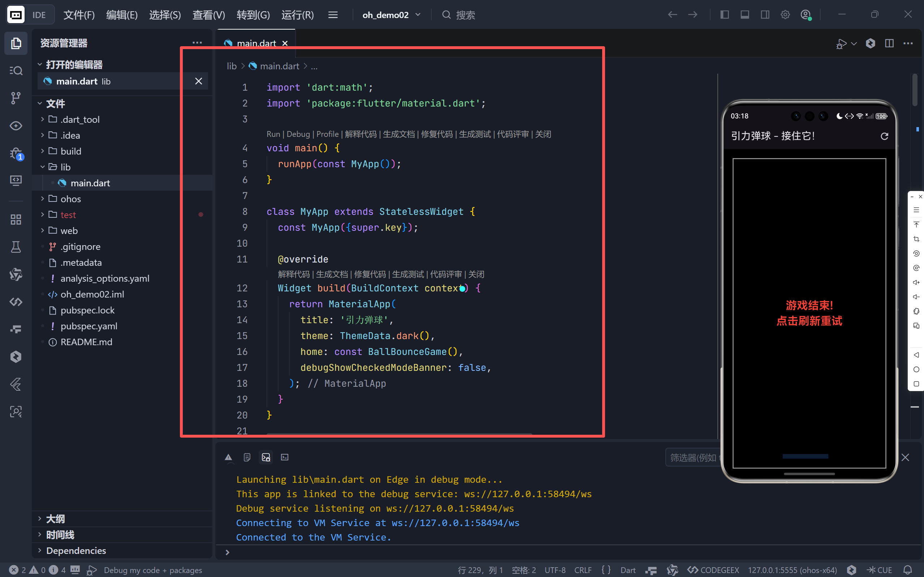Toggle the secondary sidebar layout button
924x577 pixels.
[x=765, y=15]
